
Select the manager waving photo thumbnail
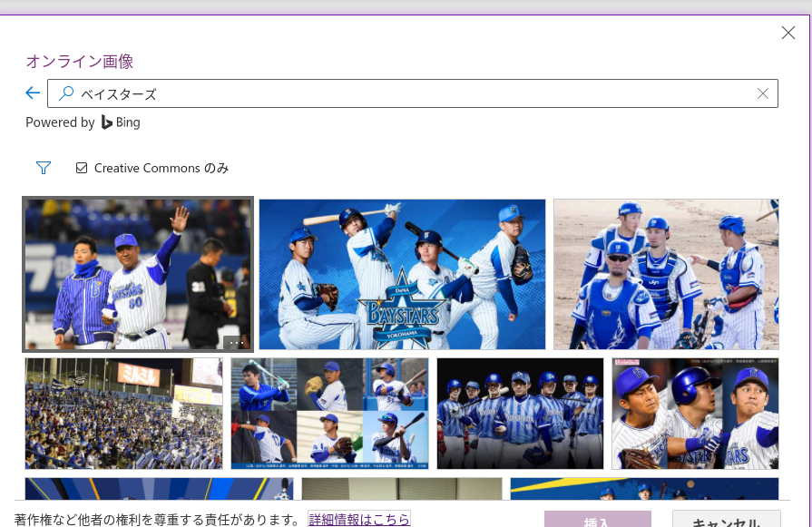click(136, 272)
